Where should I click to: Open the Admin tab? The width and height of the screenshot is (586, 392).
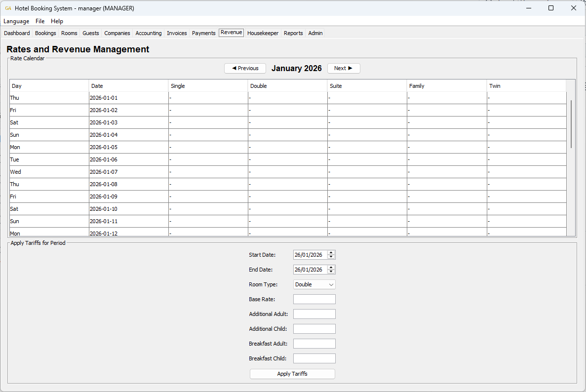(315, 33)
